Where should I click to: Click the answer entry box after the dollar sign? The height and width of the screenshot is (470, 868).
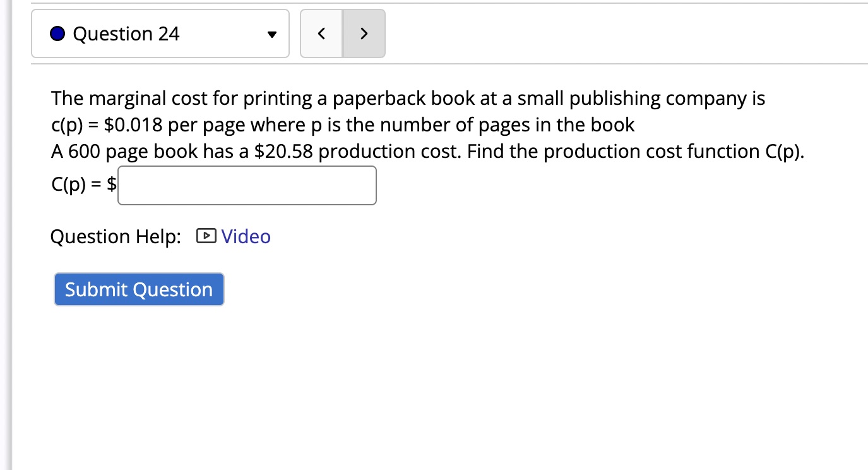(x=246, y=185)
